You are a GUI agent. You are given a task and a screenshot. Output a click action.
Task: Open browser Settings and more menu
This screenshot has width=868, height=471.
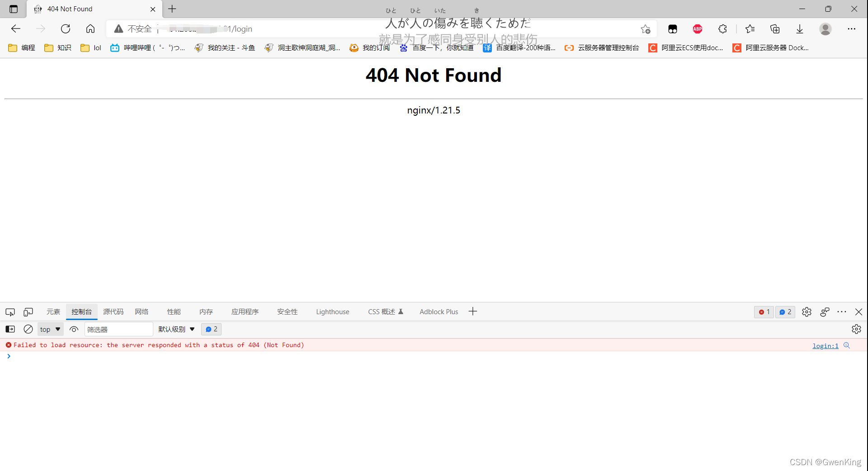851,29
